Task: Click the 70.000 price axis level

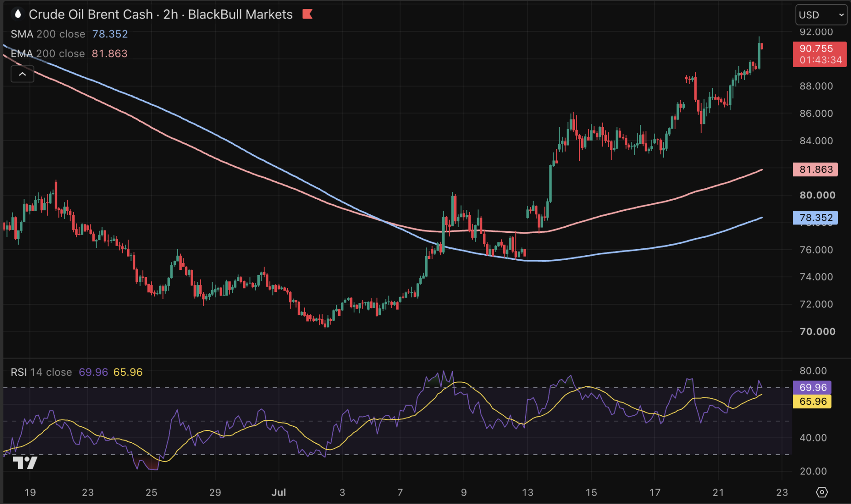Action: click(x=817, y=332)
